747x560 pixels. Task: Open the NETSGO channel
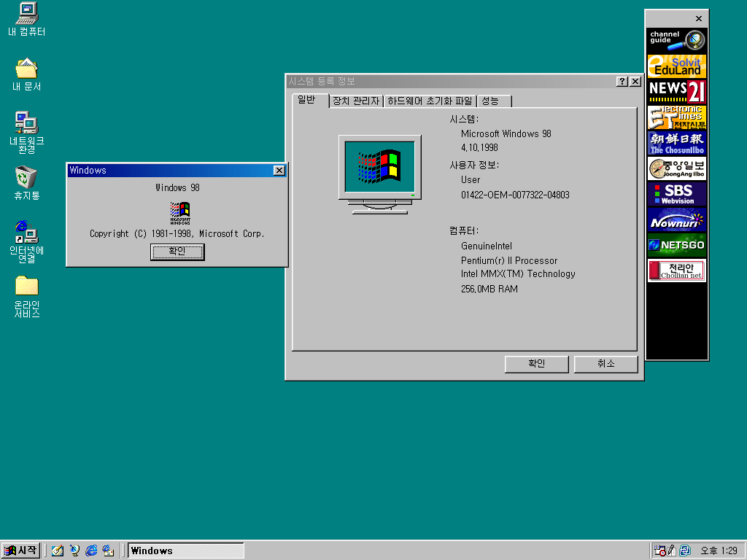coord(676,245)
